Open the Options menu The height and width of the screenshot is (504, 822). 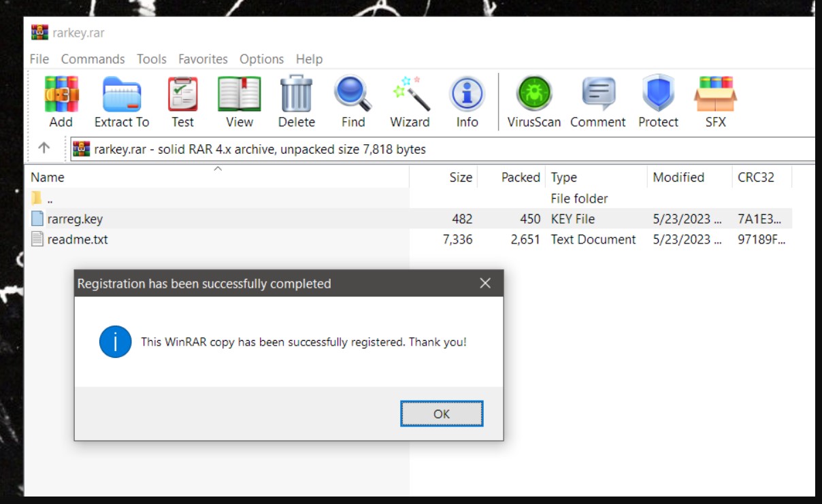click(261, 59)
